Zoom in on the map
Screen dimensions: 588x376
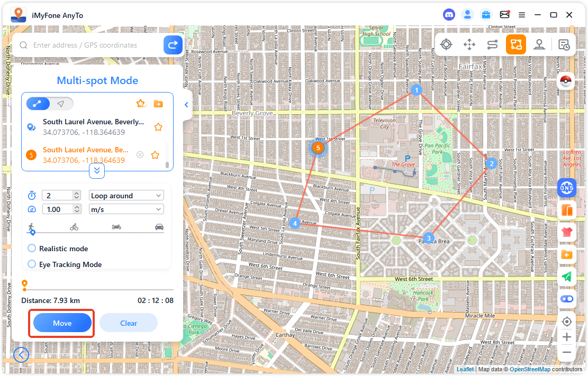tap(567, 337)
